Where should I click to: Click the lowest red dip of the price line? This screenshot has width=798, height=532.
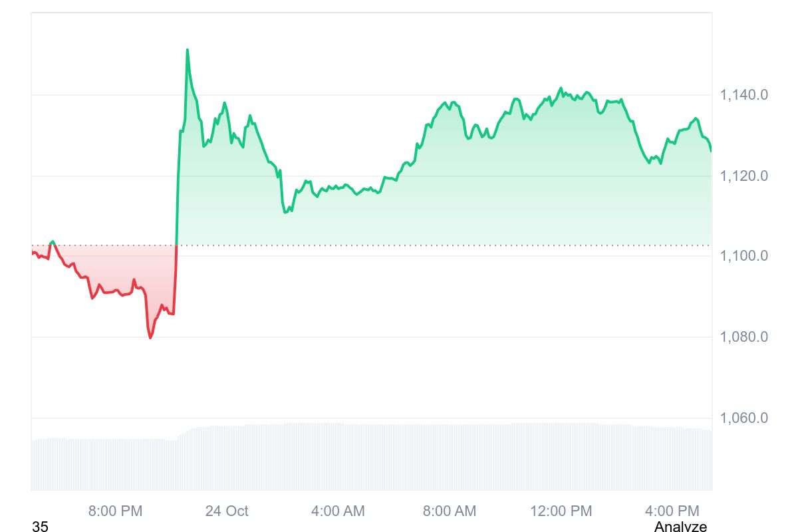point(150,338)
